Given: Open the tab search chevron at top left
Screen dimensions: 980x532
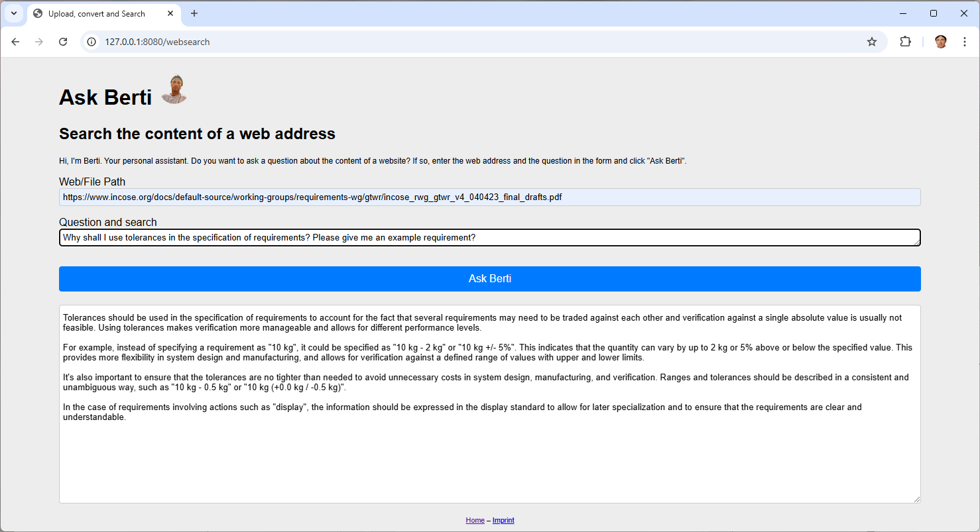Looking at the screenshot, I should (14, 13).
